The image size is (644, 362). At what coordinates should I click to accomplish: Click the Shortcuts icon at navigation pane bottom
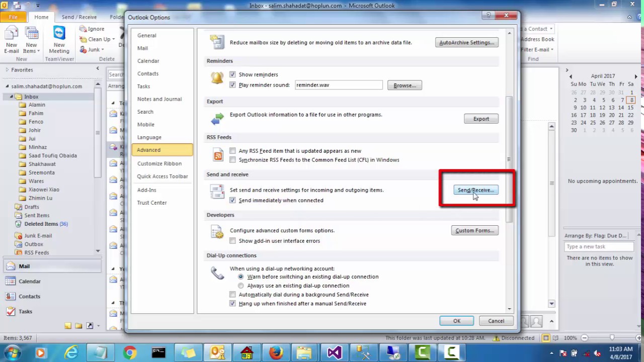point(90,326)
